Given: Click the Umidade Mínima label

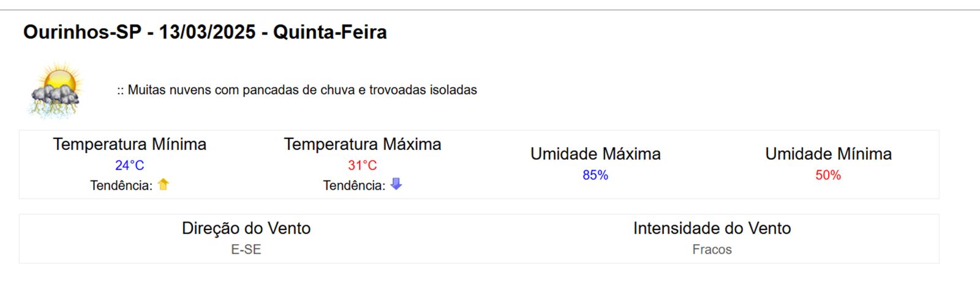Looking at the screenshot, I should point(828,154).
